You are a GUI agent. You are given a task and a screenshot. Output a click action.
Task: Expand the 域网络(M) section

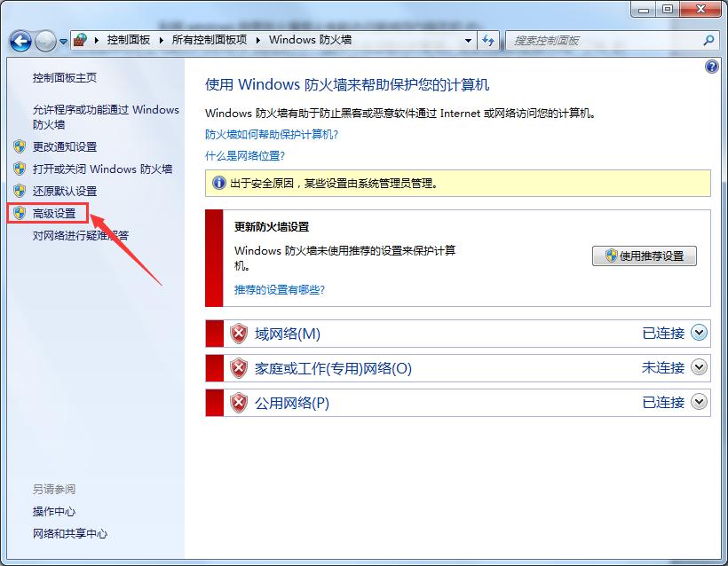click(x=700, y=334)
